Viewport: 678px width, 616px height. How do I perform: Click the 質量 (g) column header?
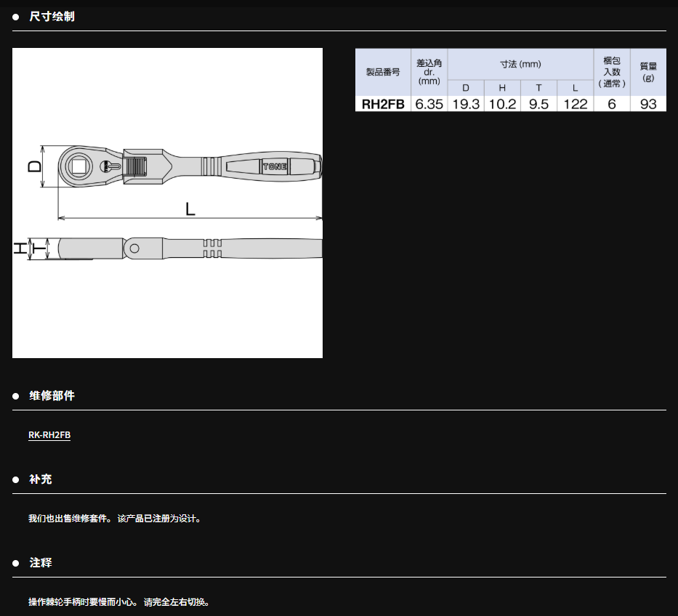point(648,72)
